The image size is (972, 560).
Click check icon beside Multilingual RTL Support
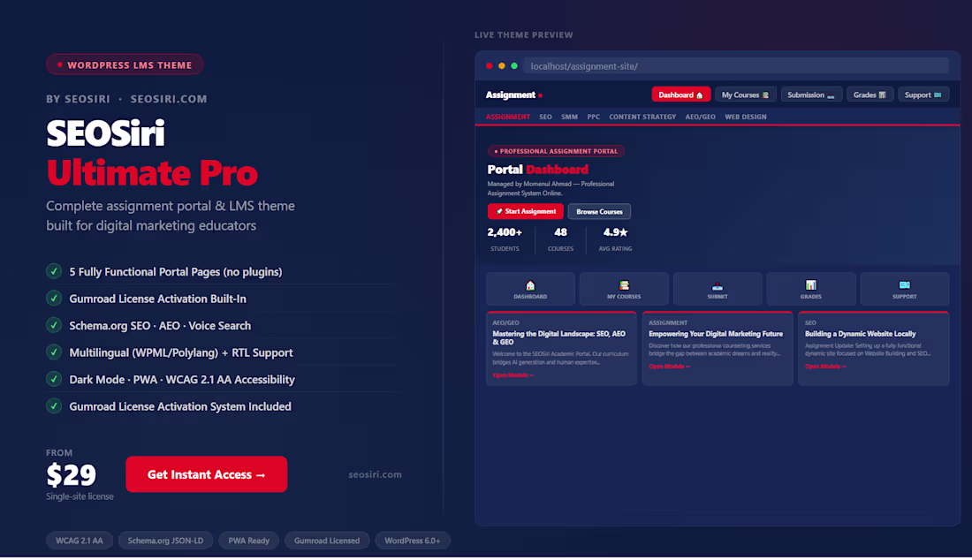click(54, 352)
